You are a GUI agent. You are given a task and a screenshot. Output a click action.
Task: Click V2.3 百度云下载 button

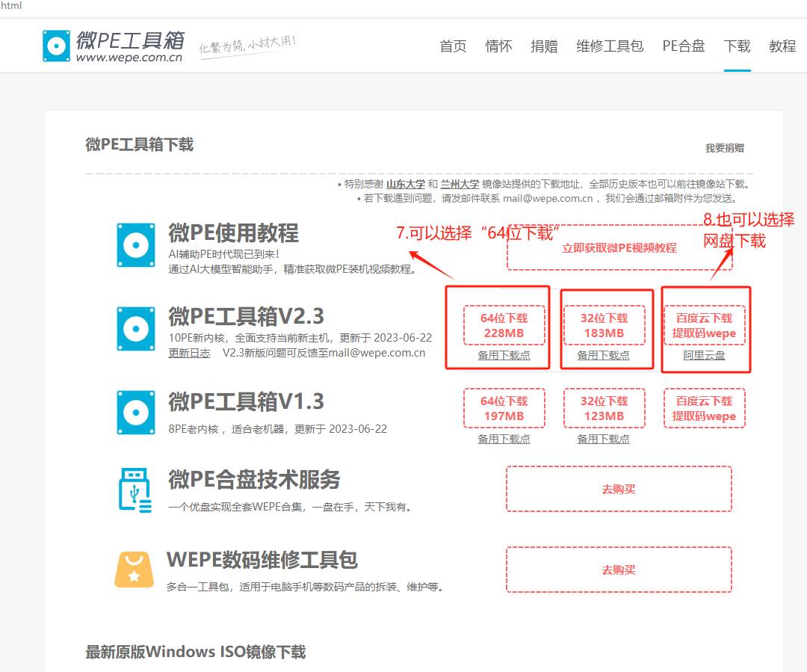(704, 325)
